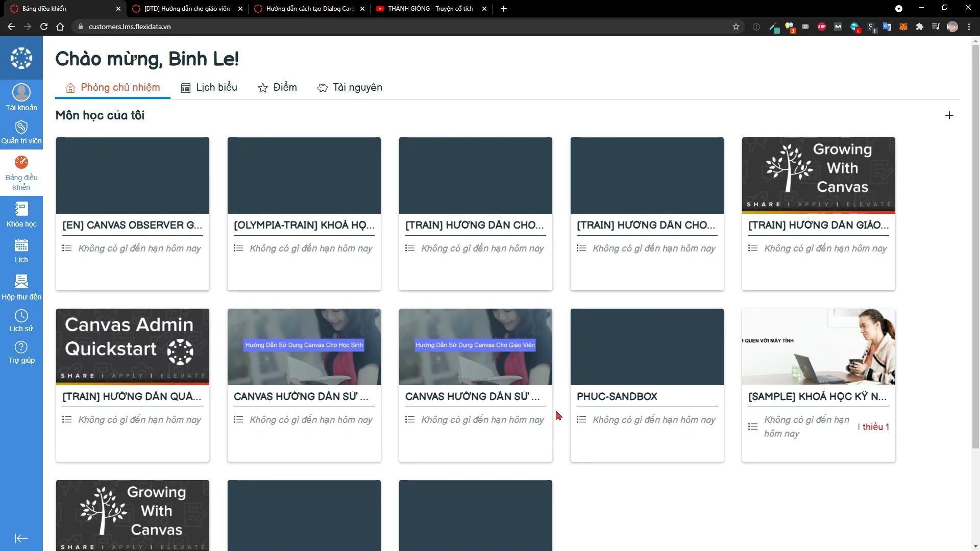
Task: Add a course with plus icon
Action: [949, 115]
